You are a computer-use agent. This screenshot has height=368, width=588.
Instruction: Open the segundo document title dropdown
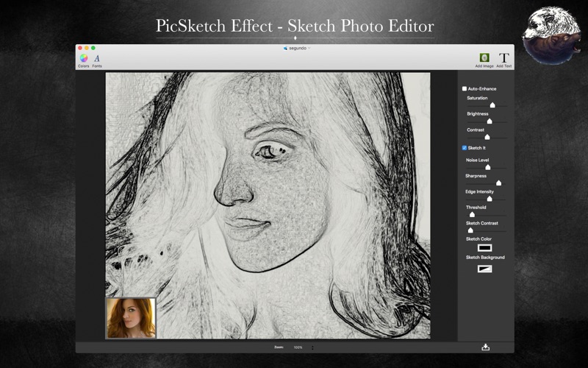pyautogui.click(x=297, y=48)
